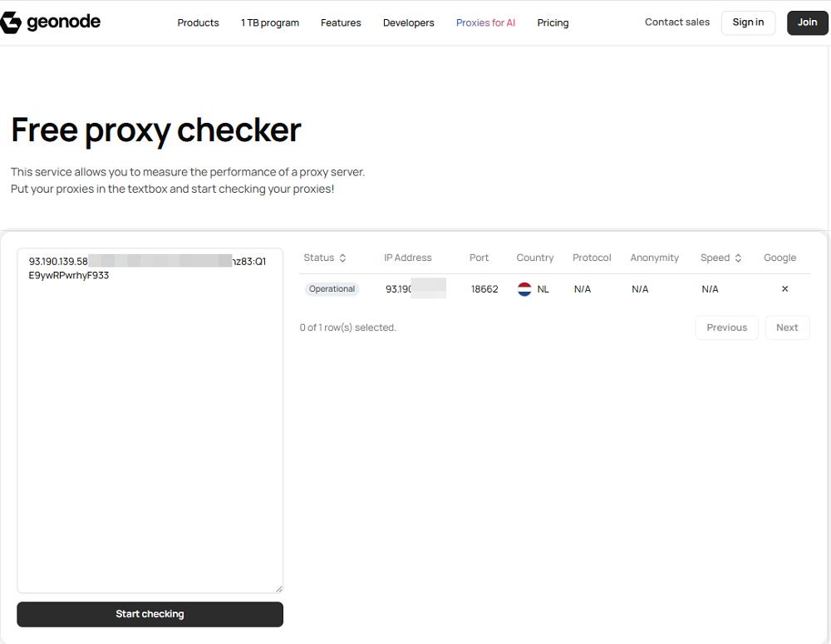Open the Sign in page
Screen dimensions: 831x644
coord(747,22)
